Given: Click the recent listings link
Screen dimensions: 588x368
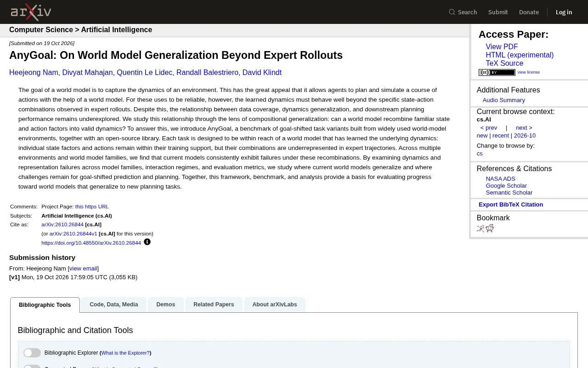Looking at the screenshot, I should pos(501,136).
